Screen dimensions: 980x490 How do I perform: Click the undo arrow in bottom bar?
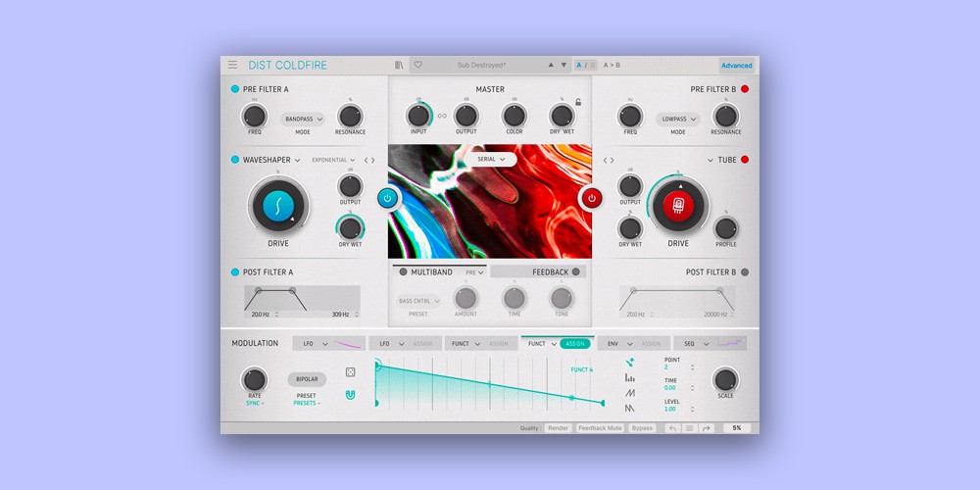pyautogui.click(x=672, y=428)
